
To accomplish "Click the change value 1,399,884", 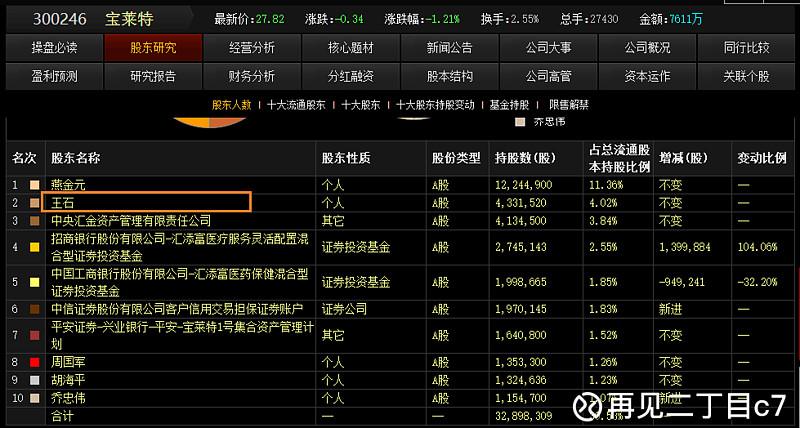I will point(685,247).
